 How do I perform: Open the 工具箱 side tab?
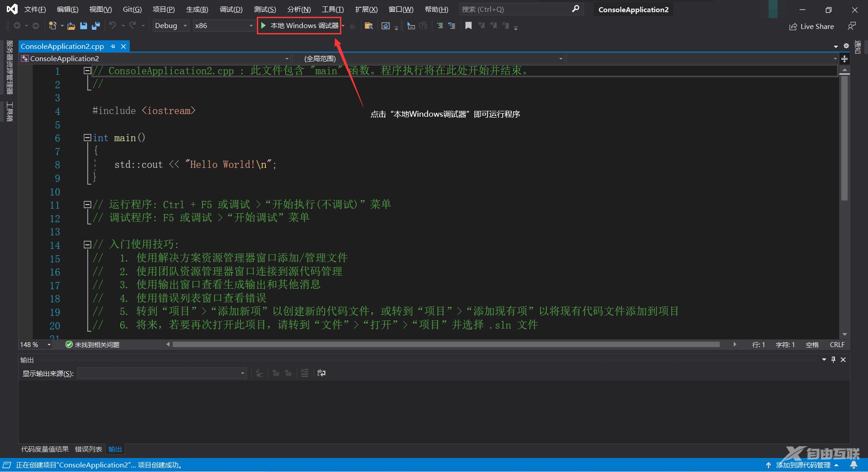coord(9,111)
